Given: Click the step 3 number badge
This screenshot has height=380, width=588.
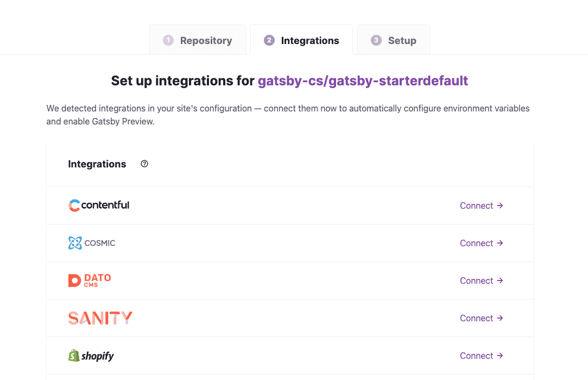Looking at the screenshot, I should 376,40.
